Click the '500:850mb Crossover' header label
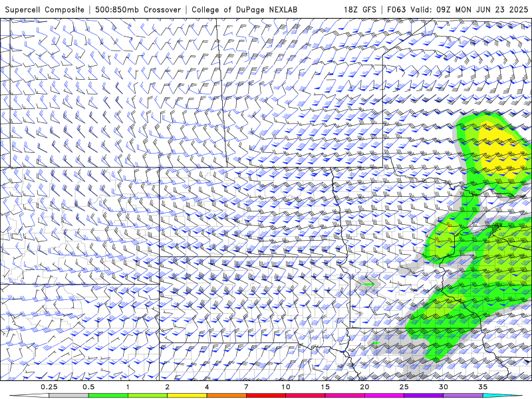Viewport: 532px width, 399px height. 138,9
